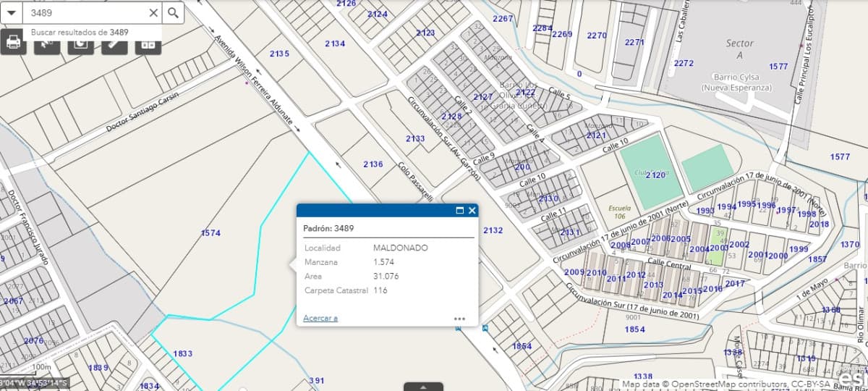Select the Padrón: 3489 popup title
Image resolution: width=868 pixels, height=391 pixels.
[328, 228]
